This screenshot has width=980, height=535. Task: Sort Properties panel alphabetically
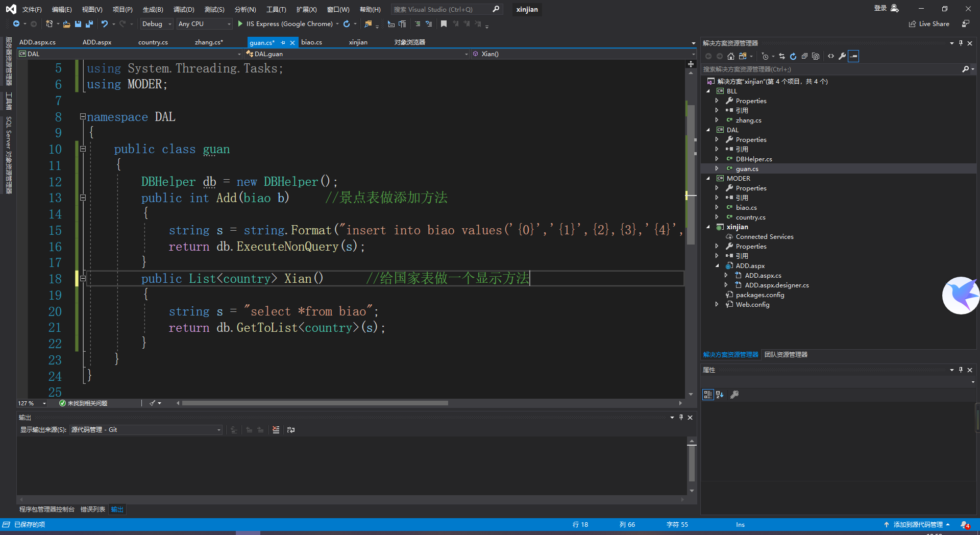720,394
